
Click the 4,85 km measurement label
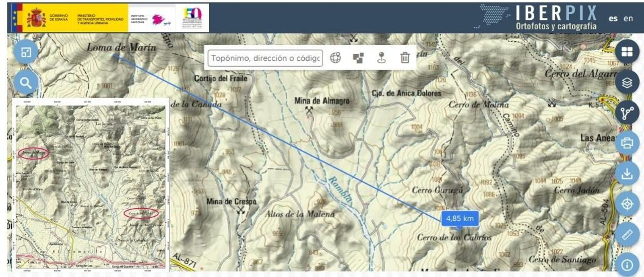pos(460,218)
